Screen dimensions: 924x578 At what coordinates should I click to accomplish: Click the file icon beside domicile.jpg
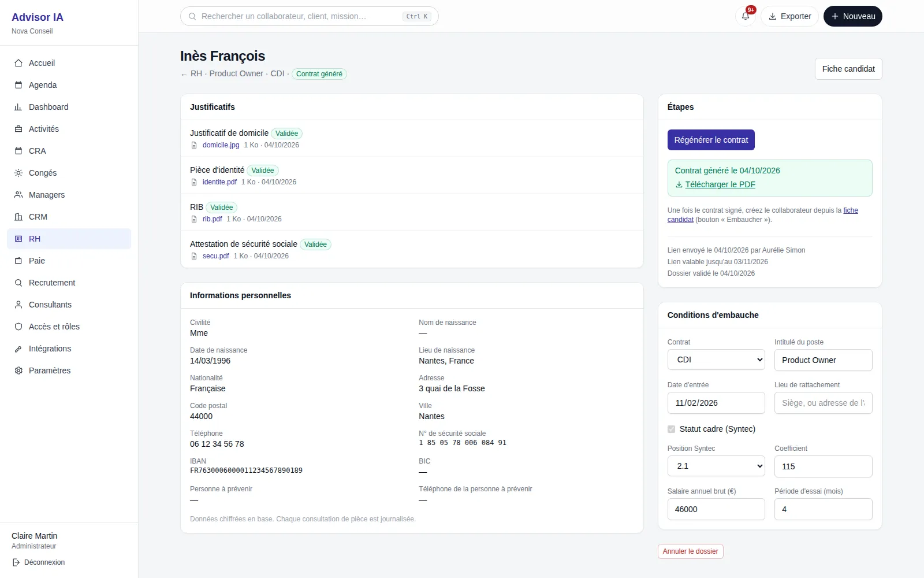194,145
